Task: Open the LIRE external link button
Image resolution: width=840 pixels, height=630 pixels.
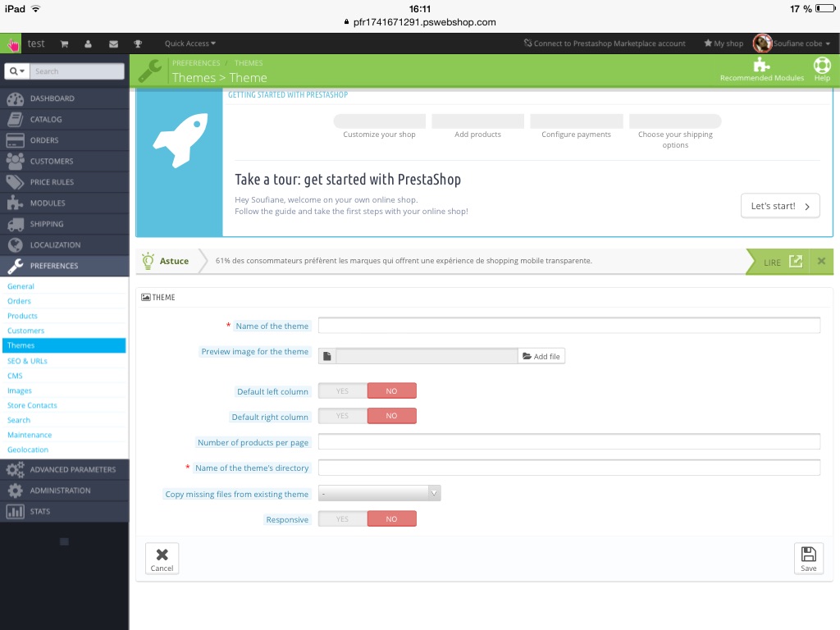Action: coord(783,262)
